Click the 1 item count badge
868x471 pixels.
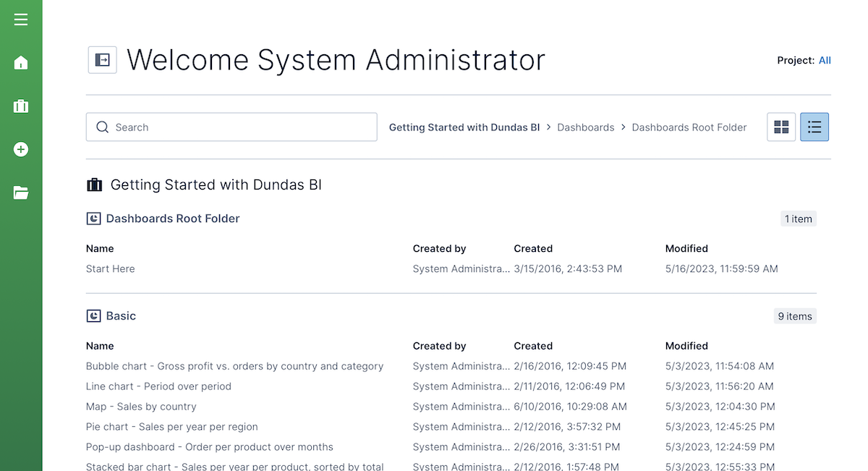799,219
